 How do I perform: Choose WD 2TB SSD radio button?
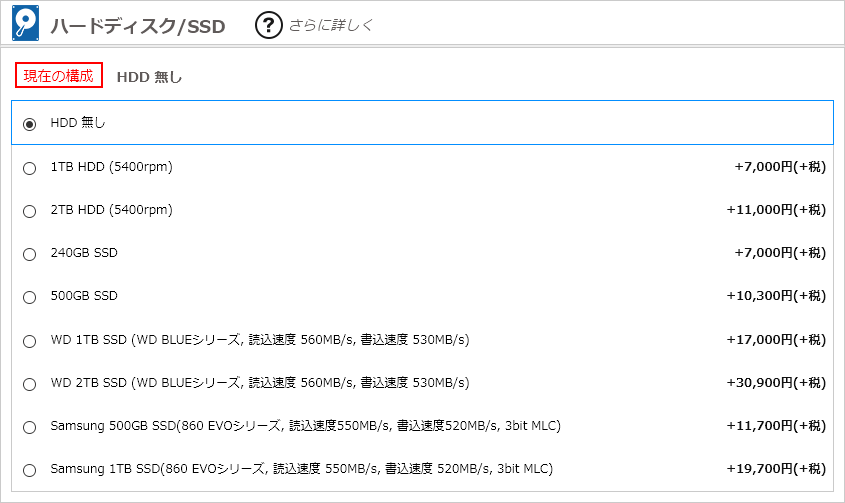30,384
